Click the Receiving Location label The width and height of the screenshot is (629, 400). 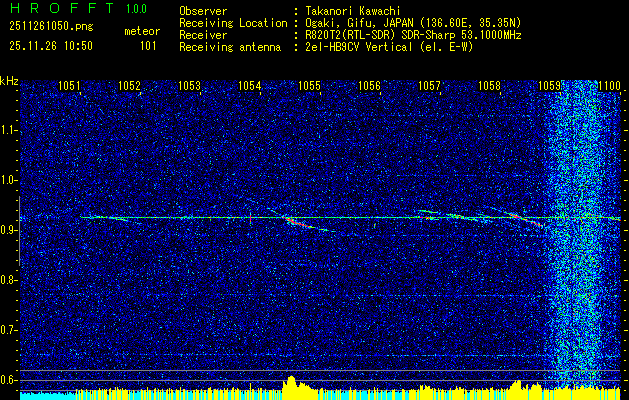pos(233,23)
